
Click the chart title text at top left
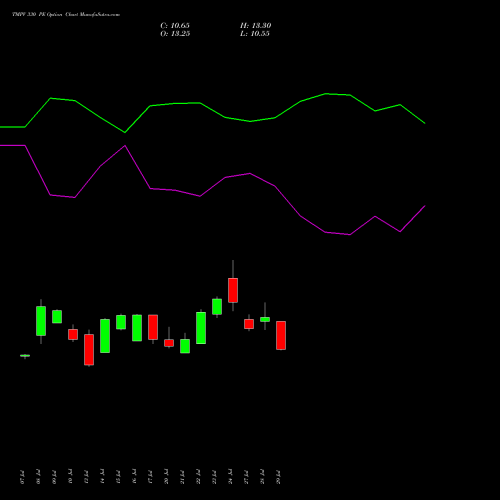(x=66, y=15)
